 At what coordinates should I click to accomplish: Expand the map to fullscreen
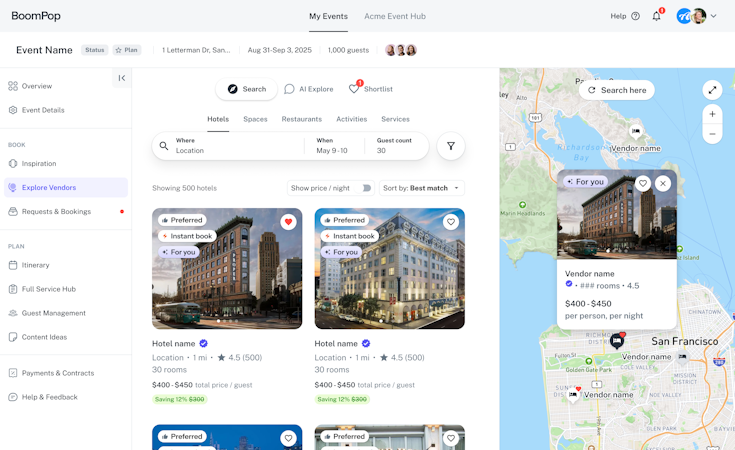(712, 90)
